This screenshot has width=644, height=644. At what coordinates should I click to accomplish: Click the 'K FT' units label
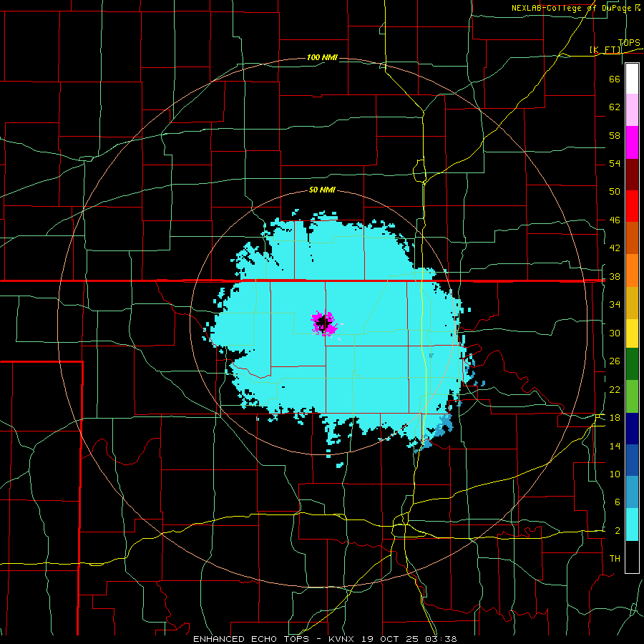605,49
